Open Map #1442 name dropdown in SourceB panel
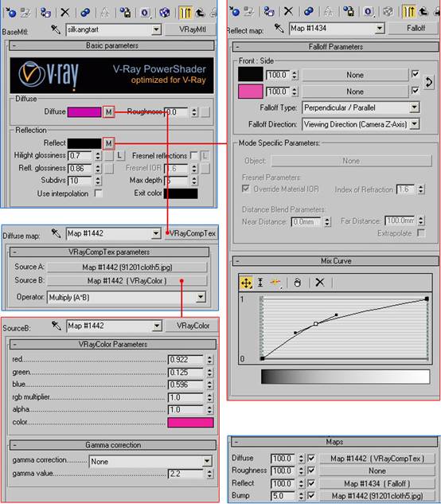Screen dimensions: 441x504 [x=157, y=326]
